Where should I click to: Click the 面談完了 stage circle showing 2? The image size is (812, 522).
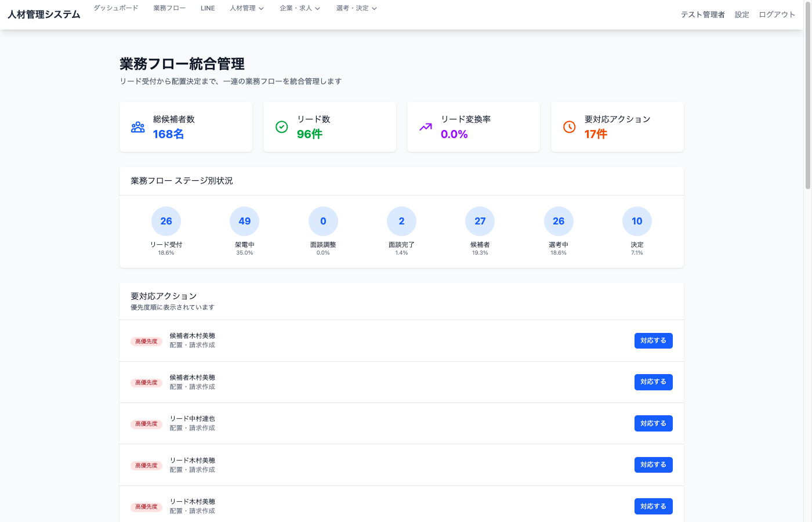(x=401, y=221)
